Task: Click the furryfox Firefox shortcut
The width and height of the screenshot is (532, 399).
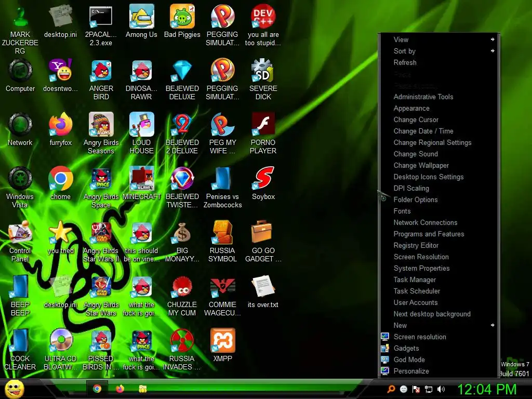Action: pyautogui.click(x=60, y=129)
